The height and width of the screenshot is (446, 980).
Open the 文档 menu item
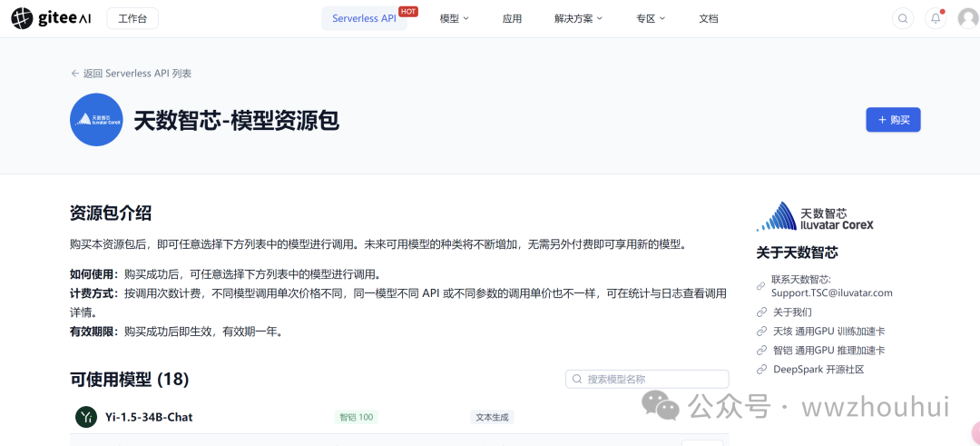coord(708,19)
